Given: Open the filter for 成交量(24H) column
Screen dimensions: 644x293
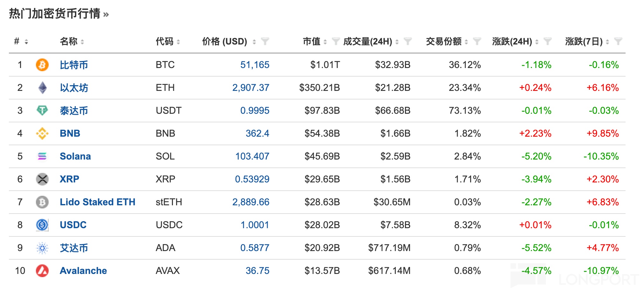Looking at the screenshot, I should click(408, 41).
